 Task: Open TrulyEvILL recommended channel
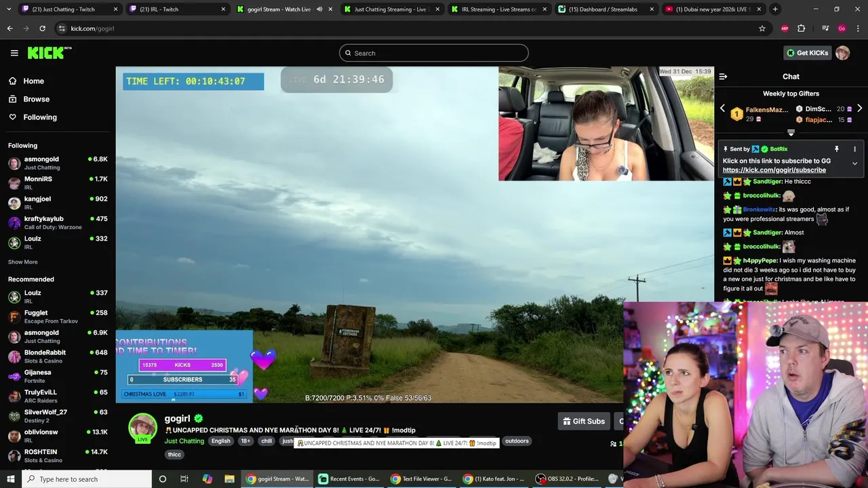(x=58, y=396)
